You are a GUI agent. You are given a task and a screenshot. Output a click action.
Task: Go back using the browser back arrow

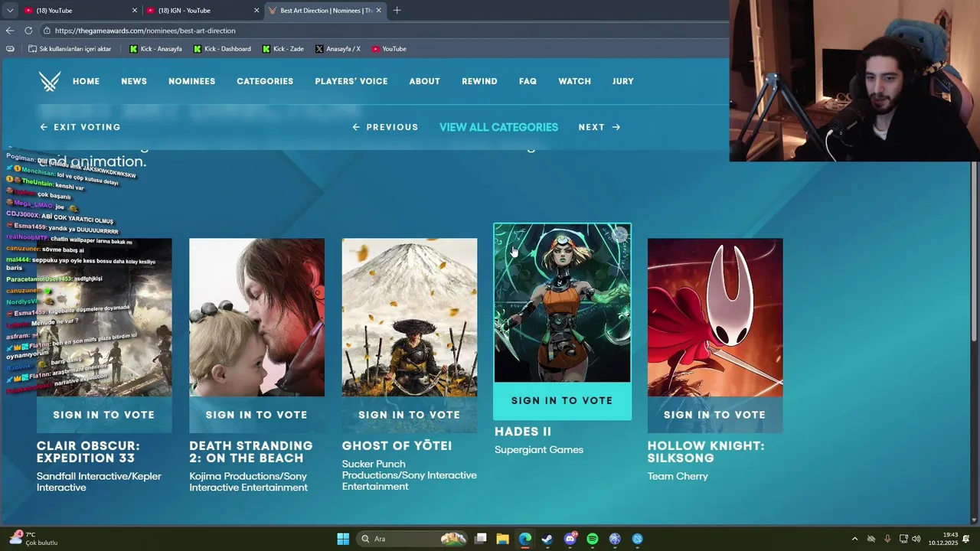click(x=10, y=31)
